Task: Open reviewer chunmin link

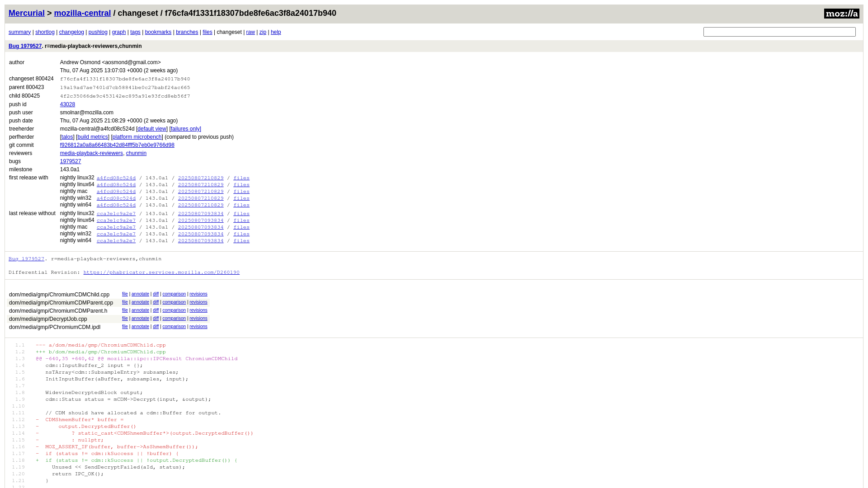Action: [136, 153]
